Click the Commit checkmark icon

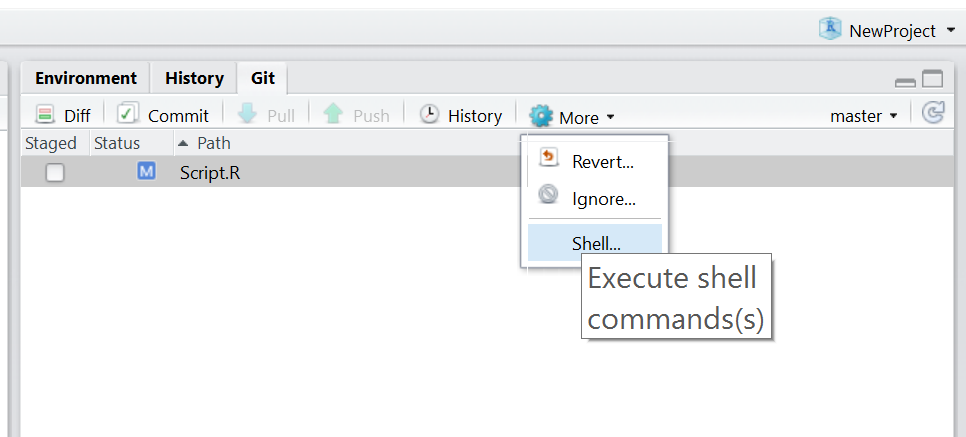[128, 113]
